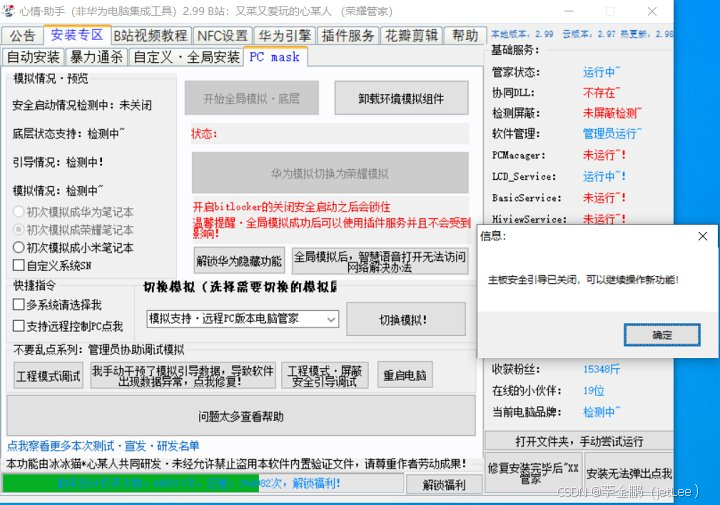
Task: Check the 多系统请选择我 checkbox
Action: coord(19,304)
